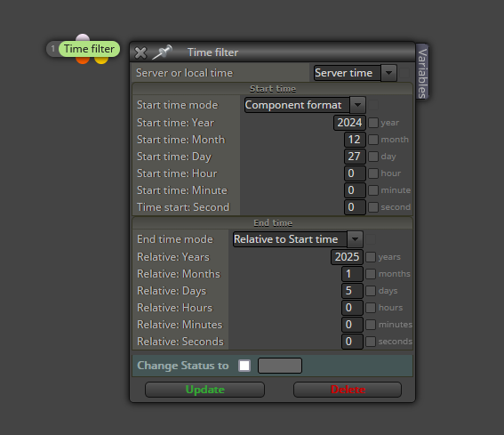Click the Change Status to status field
Screen dimensions: 504x435
coord(280,366)
